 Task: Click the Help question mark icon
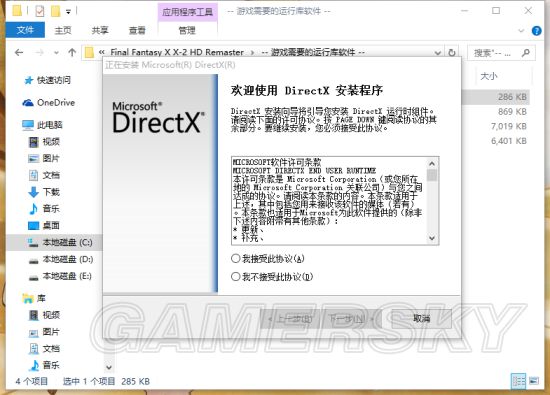point(536,31)
